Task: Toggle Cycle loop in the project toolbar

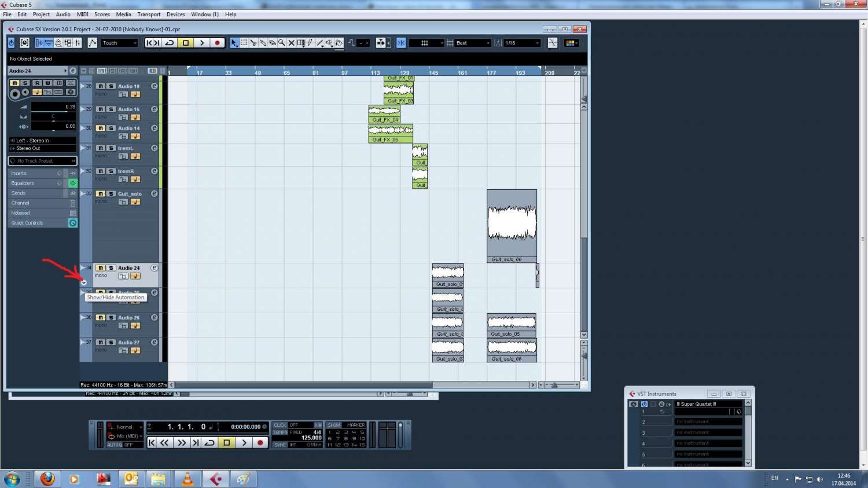Action: [x=170, y=43]
